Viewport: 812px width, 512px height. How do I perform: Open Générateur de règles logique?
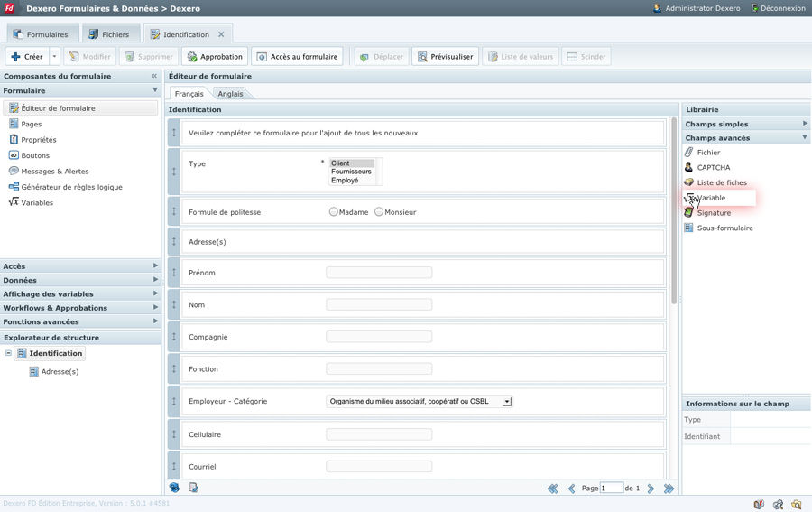pyautogui.click(x=71, y=187)
